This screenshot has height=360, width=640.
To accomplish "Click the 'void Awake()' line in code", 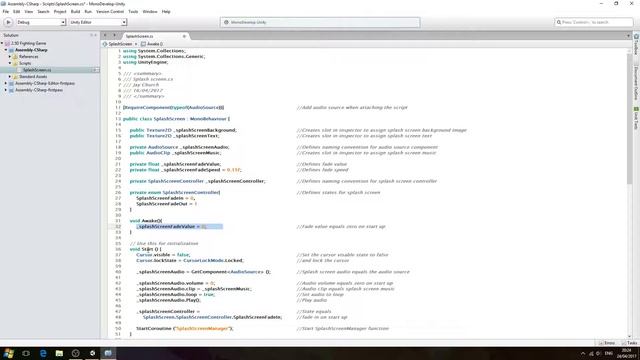I will click(146, 221).
